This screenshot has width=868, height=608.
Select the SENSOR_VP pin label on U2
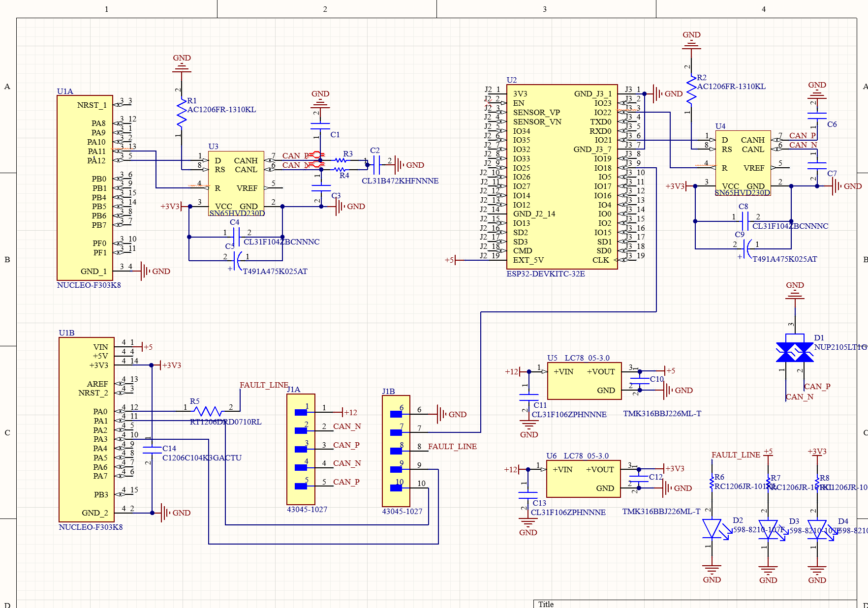[x=536, y=113]
